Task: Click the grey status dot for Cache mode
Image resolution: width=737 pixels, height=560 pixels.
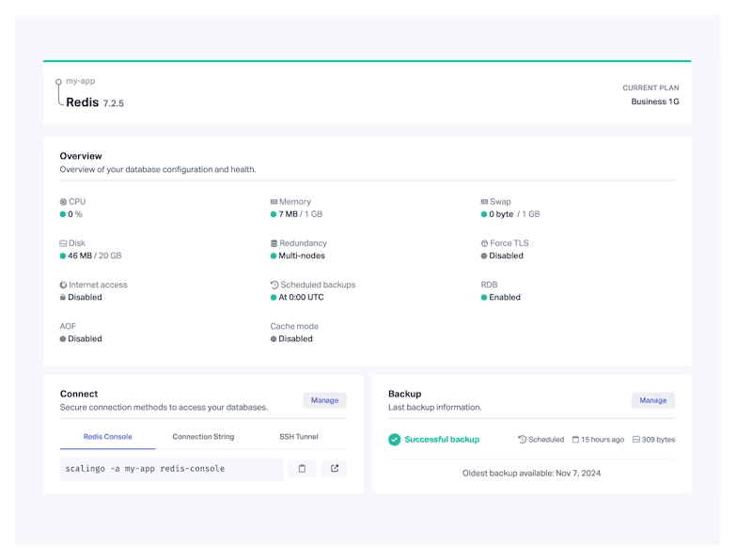Action: (273, 338)
